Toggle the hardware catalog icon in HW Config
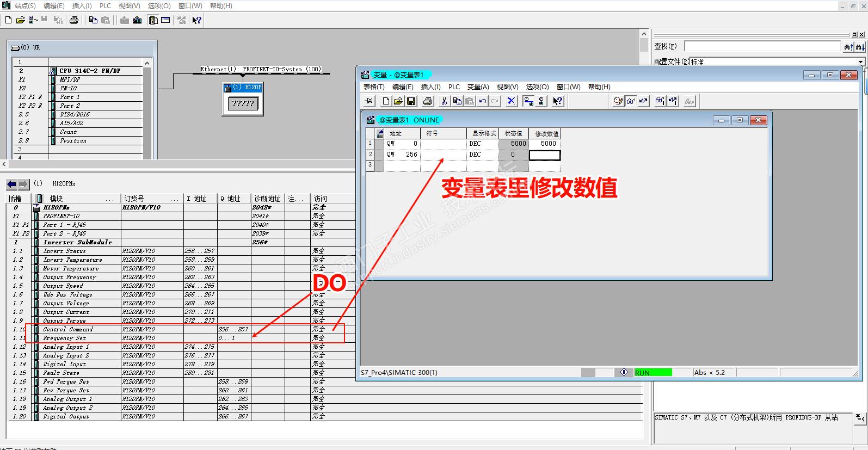The width and height of the screenshot is (868, 450). click(153, 20)
